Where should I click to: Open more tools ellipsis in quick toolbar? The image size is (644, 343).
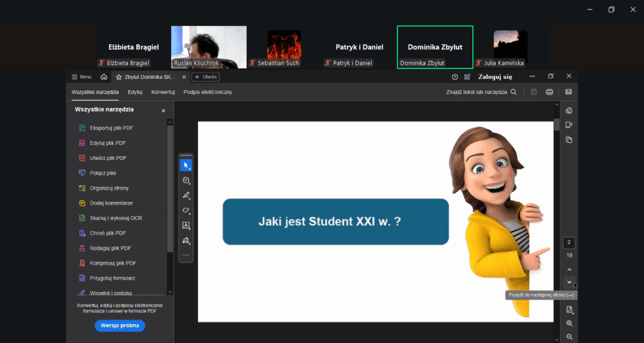click(x=186, y=255)
